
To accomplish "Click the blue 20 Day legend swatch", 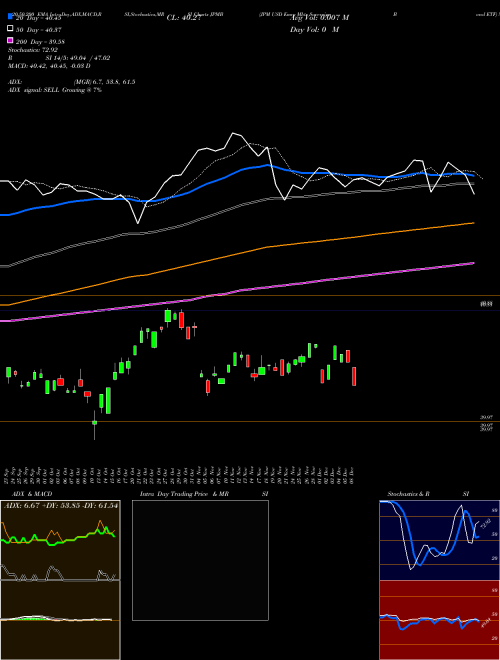I will click(x=10, y=17).
